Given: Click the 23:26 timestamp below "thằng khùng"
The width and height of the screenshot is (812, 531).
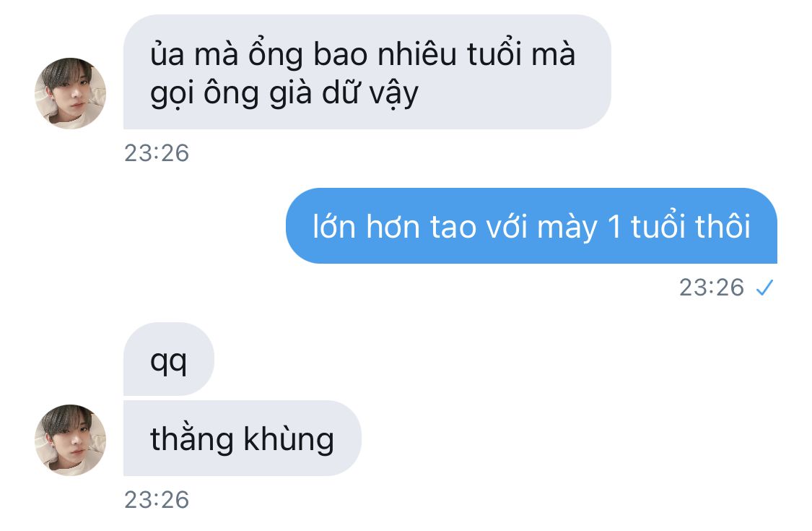Looking at the screenshot, I should click(157, 500).
